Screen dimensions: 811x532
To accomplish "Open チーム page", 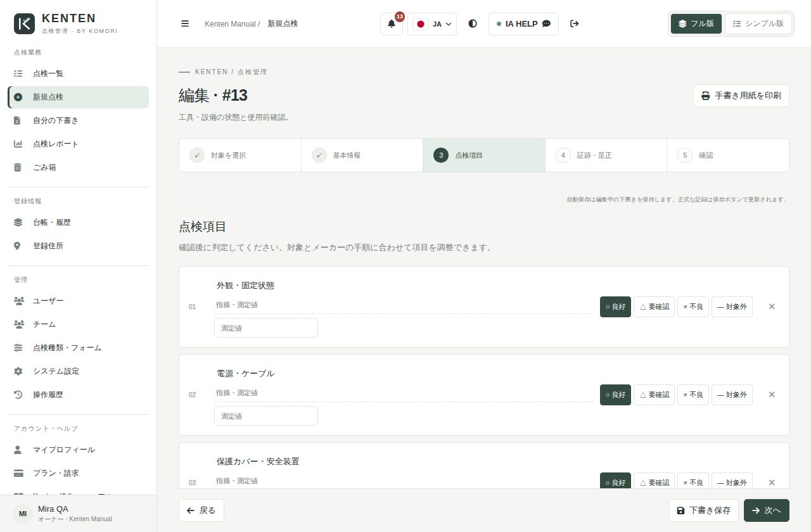I will point(79,324).
